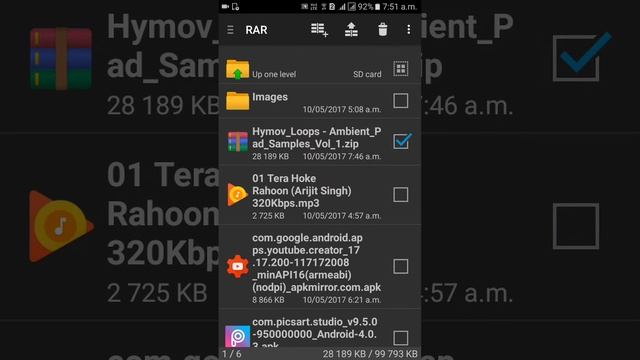Screen dimensions: 640x360
Task: Tap '01 Tera Hoke Rahoon' file name
Action: (302, 191)
